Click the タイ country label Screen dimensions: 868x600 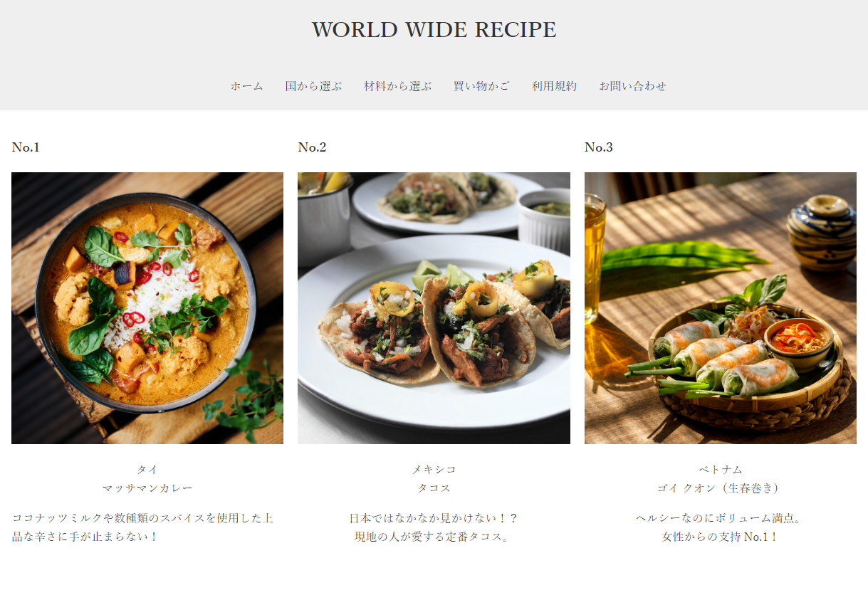tap(147, 470)
